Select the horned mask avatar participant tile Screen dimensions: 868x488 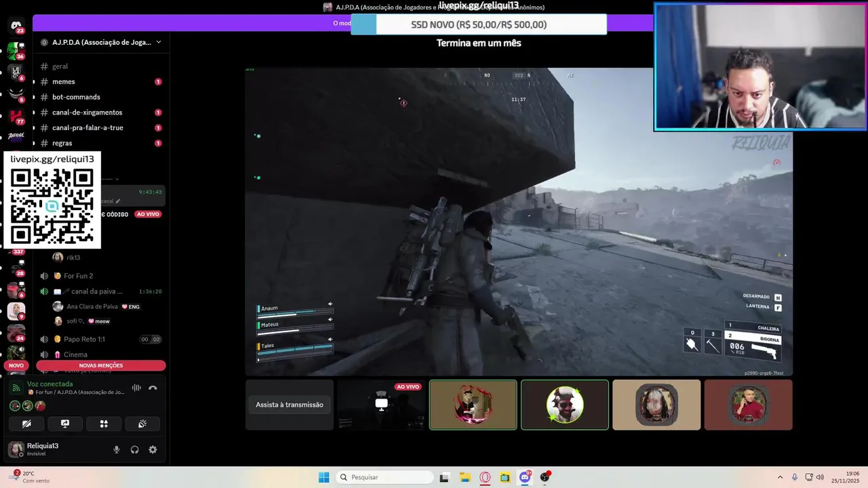(565, 405)
